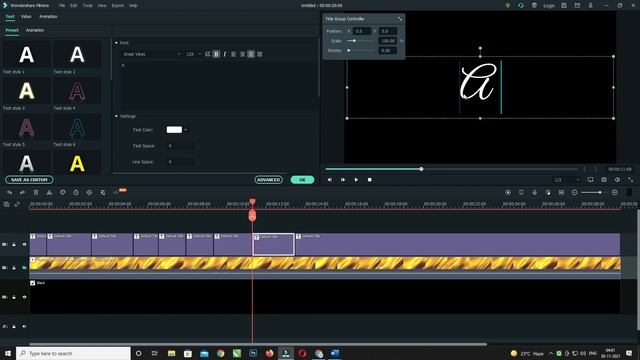Open the headset support icon in title bar
640x360 pixels.
(521, 6)
